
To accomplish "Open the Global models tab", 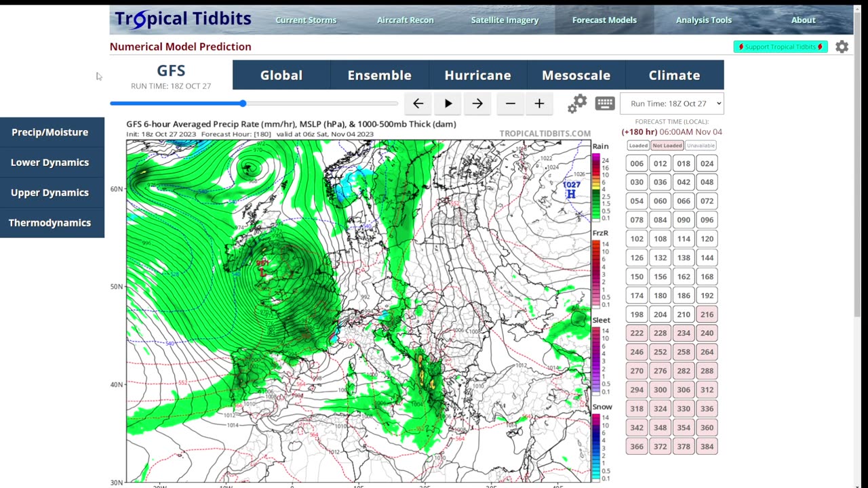I will (281, 75).
